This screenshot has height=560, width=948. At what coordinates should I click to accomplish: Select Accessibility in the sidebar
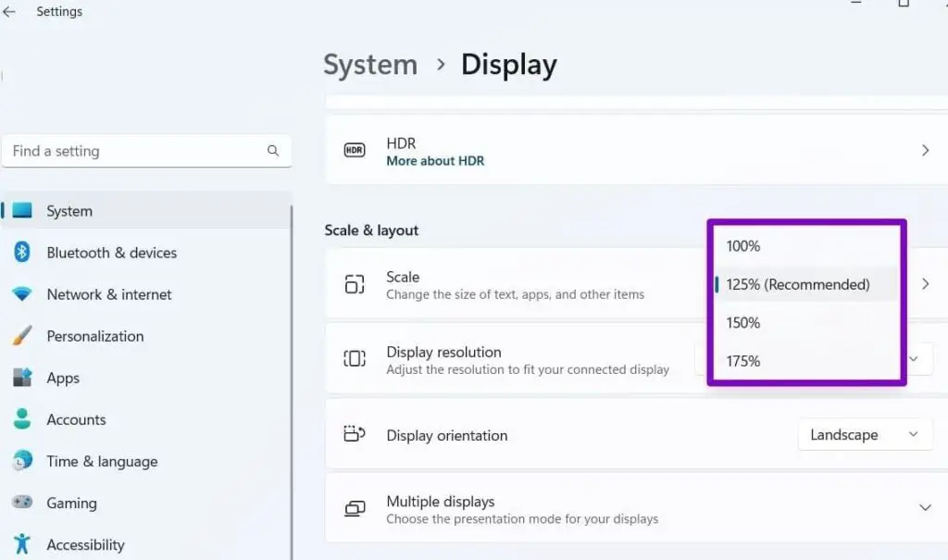tap(86, 544)
